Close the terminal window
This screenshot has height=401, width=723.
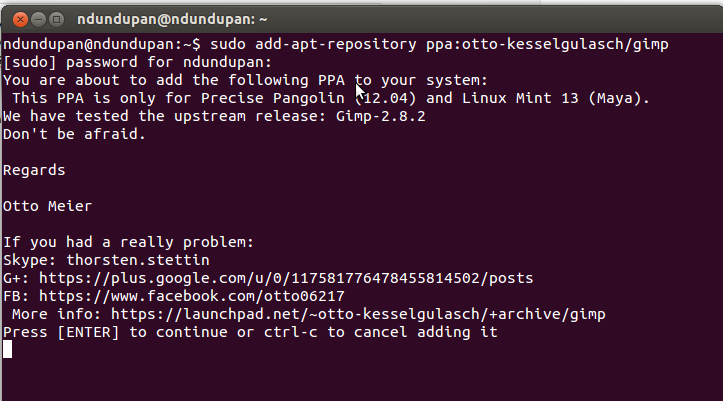coord(20,19)
